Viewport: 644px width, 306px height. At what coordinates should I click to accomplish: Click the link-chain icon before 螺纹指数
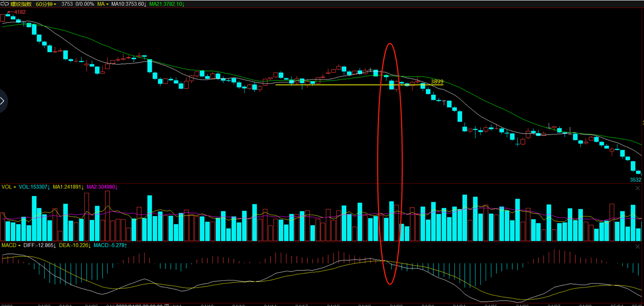coord(4,4)
